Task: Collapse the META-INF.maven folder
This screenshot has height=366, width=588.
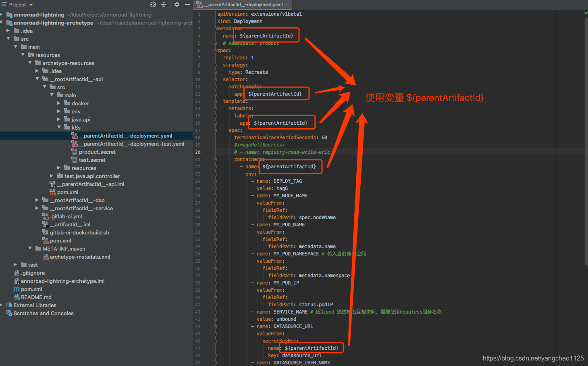Action: [x=30, y=249]
